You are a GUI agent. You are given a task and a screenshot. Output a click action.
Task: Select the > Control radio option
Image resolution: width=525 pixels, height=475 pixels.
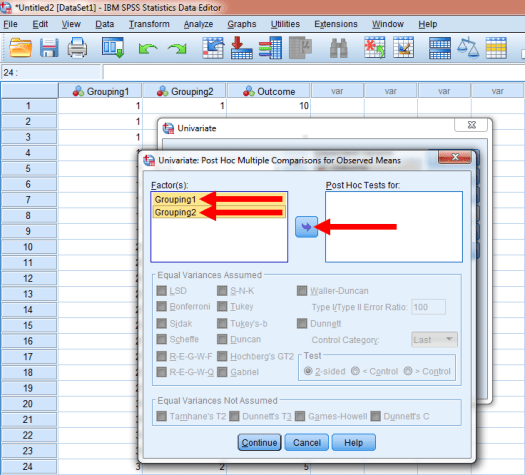[x=408, y=371]
